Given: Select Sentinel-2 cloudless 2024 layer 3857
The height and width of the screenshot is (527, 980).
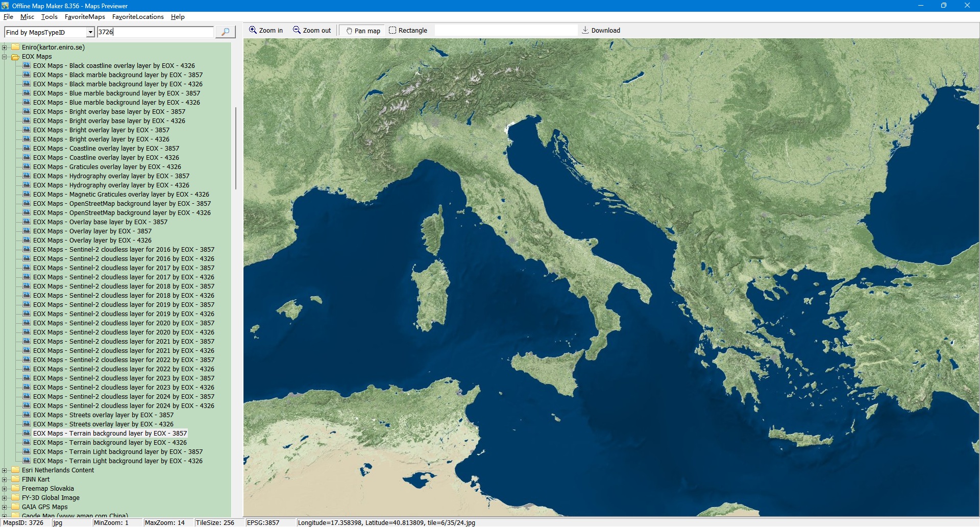Looking at the screenshot, I should 124,397.
